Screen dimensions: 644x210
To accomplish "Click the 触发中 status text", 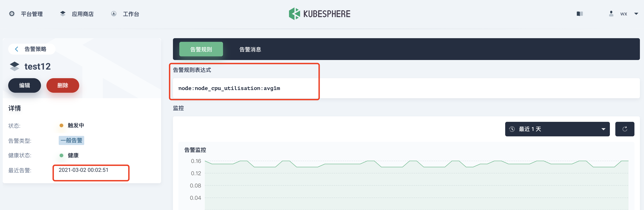I will click(76, 125).
